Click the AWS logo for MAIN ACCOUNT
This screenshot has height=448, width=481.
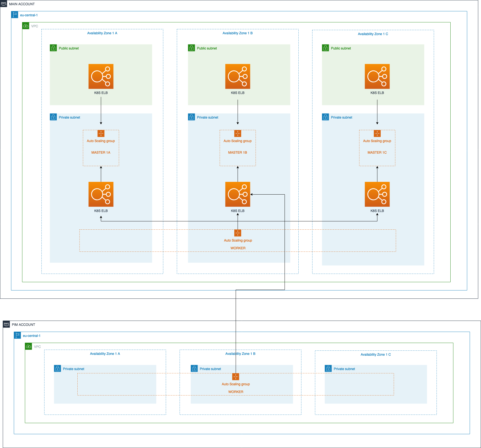tap(4, 4)
